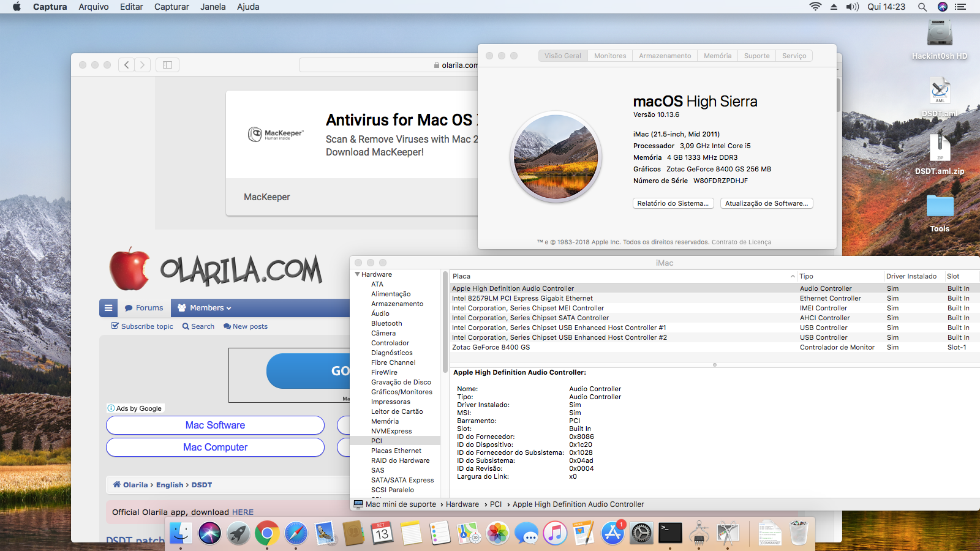This screenshot has height=551, width=980.
Task: Open the Capturar menu
Action: point(171,7)
